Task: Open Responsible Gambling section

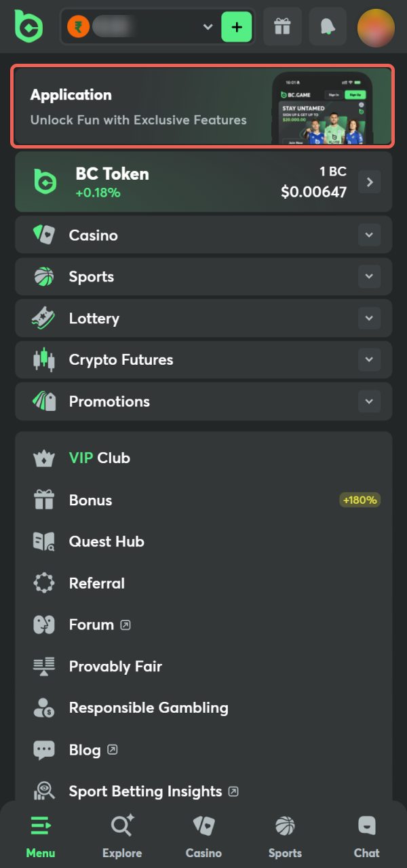Action: click(x=149, y=707)
